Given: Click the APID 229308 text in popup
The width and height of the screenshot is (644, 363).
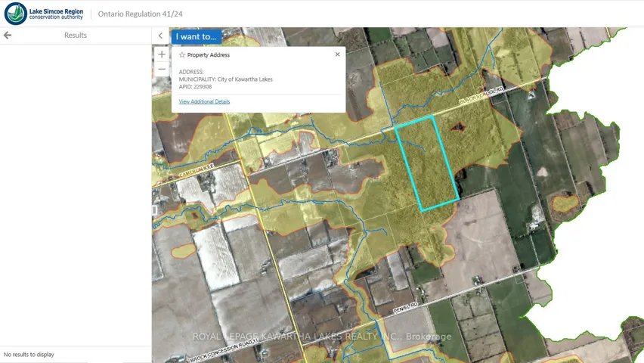Looking at the screenshot, I should tap(196, 87).
